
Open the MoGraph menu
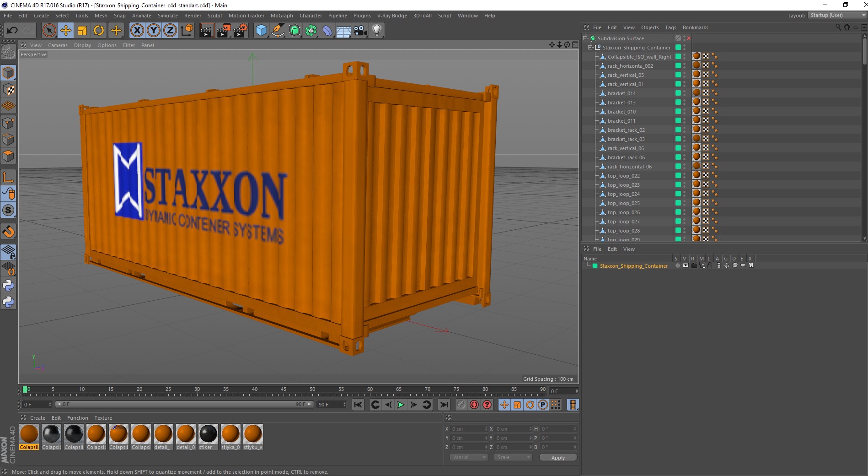282,16
